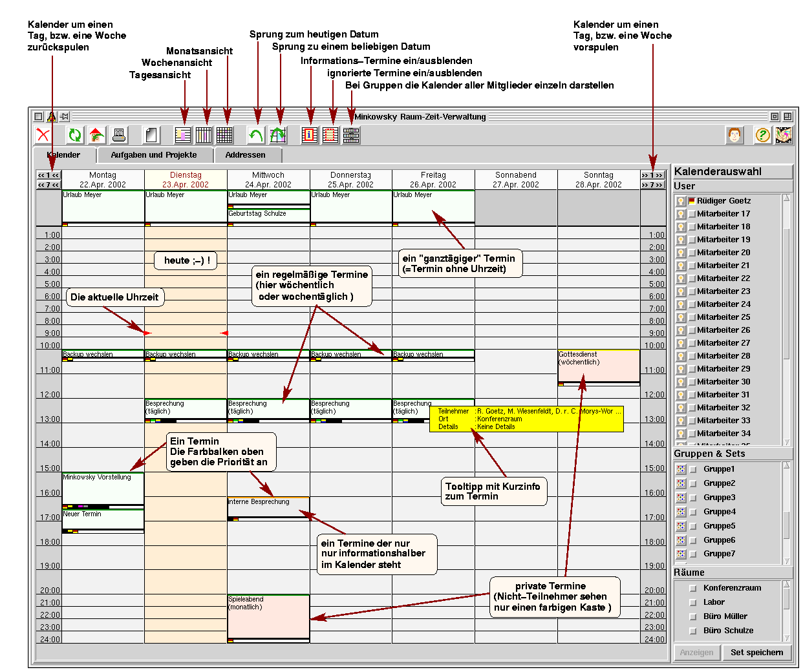Select Tuesday's Besprechung (täglich) appointment

pos(186,410)
